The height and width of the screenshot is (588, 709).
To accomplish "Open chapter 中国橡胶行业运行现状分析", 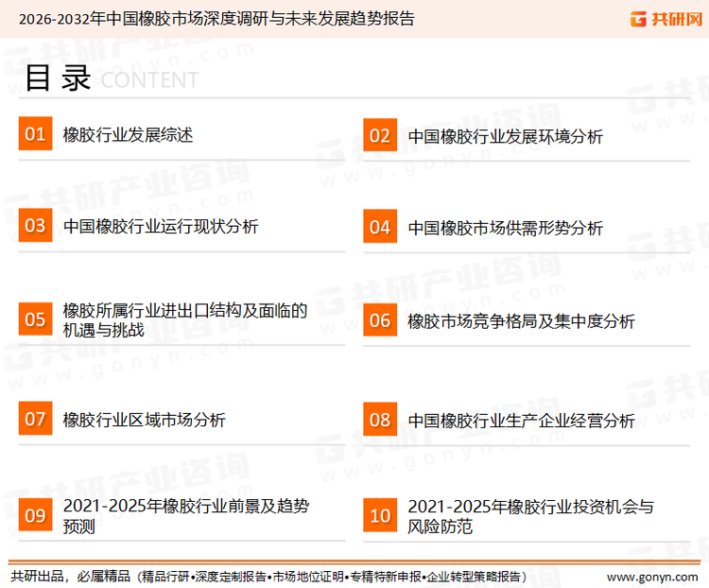I will tap(161, 226).
